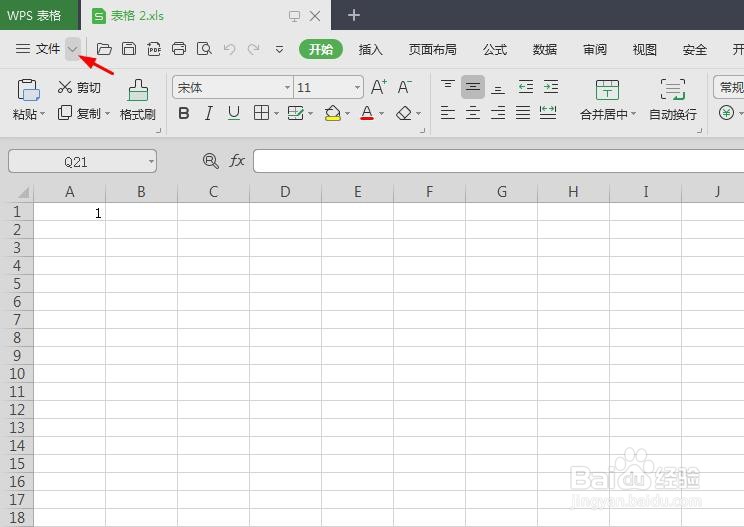Click the 自动换行 wrap text button
This screenshot has width=744, height=527.
click(673, 100)
